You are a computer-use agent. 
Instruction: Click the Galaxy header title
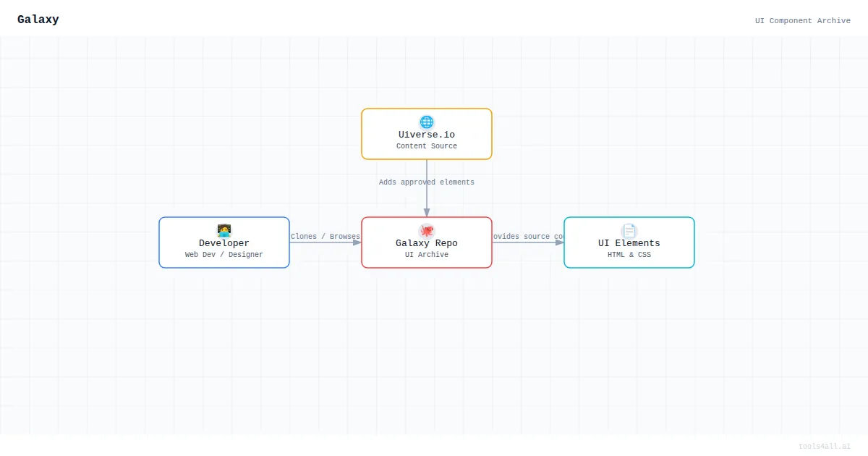(x=38, y=20)
